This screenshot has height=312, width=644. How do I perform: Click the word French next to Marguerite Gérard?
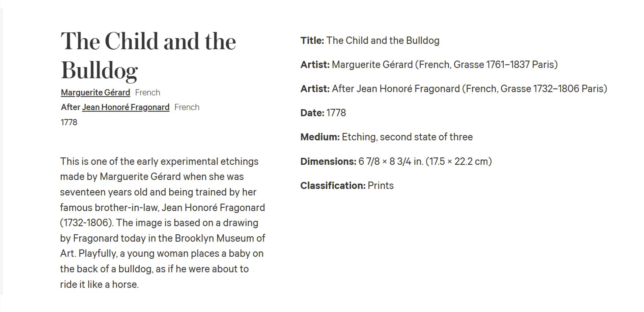(x=147, y=93)
